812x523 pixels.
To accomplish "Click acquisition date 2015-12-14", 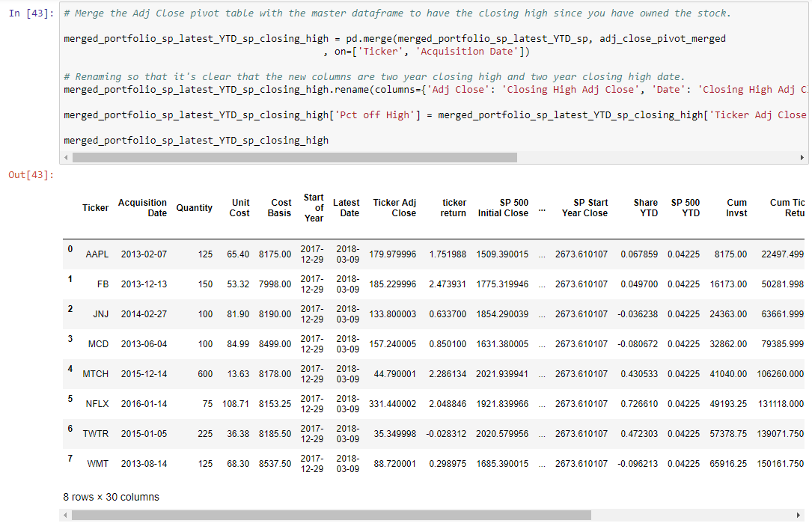I will tap(144, 374).
